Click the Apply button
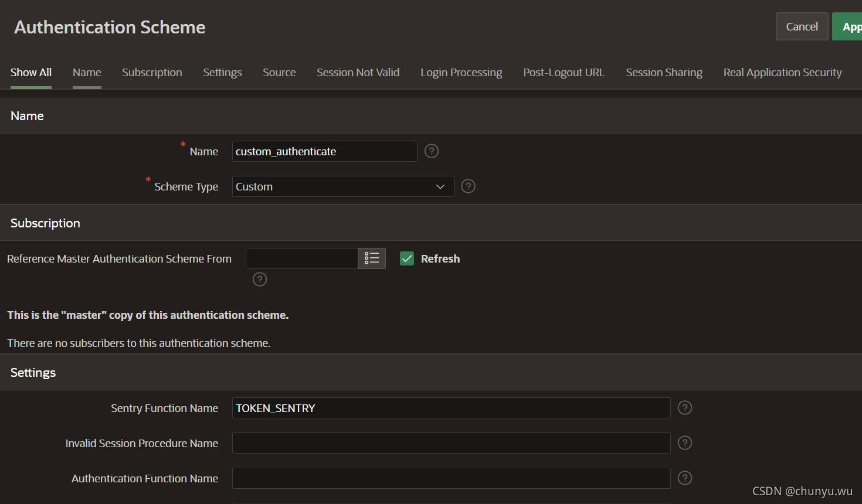This screenshot has width=862, height=504. 850,26
